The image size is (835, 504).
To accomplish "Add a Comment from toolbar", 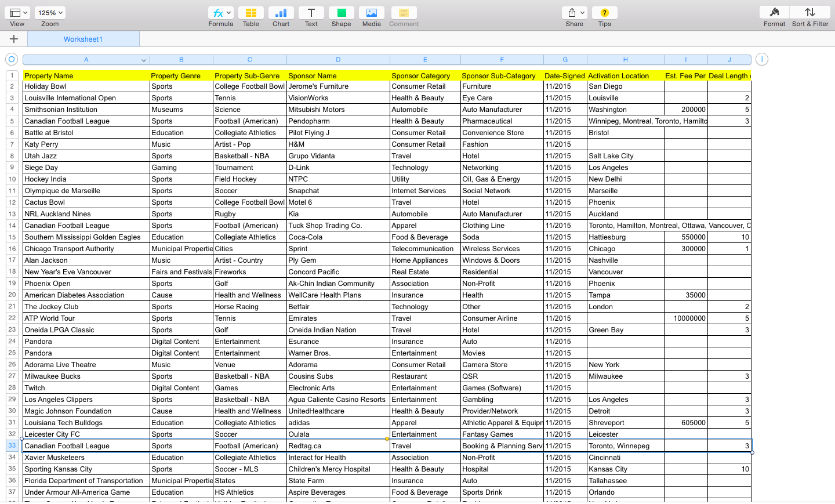I will point(404,13).
